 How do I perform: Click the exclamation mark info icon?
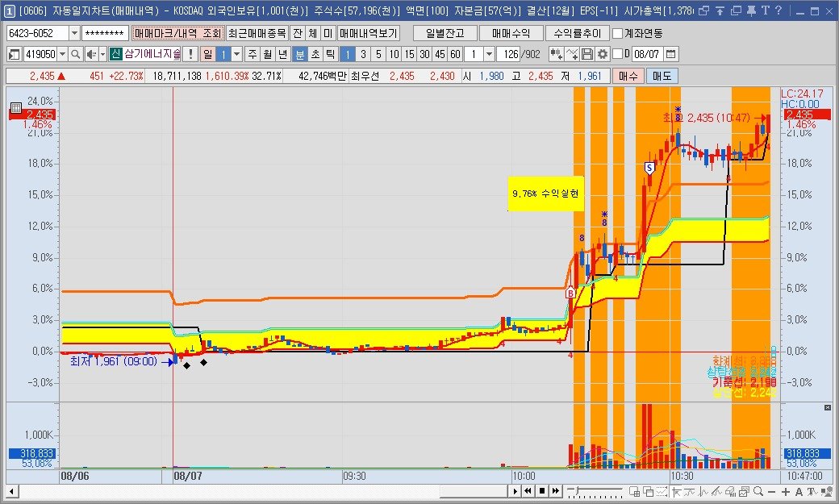coord(189,54)
